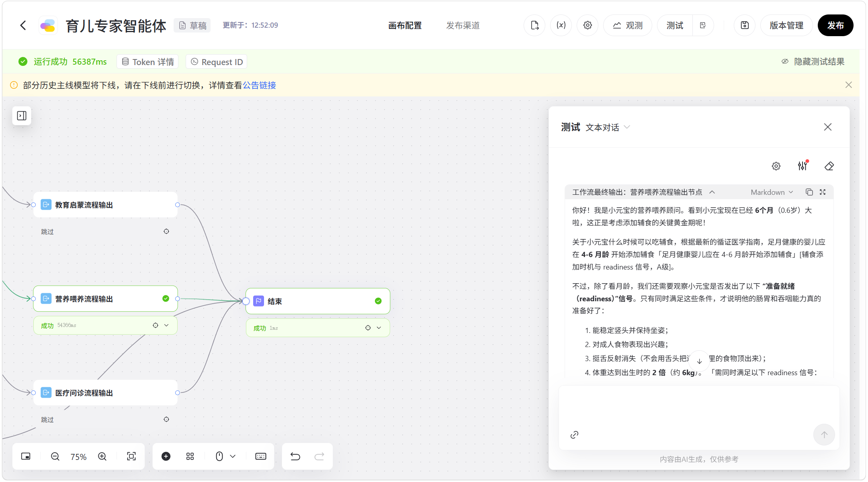Expand the 结束 node success result chevron
The height and width of the screenshot is (482, 868).
coord(379,328)
